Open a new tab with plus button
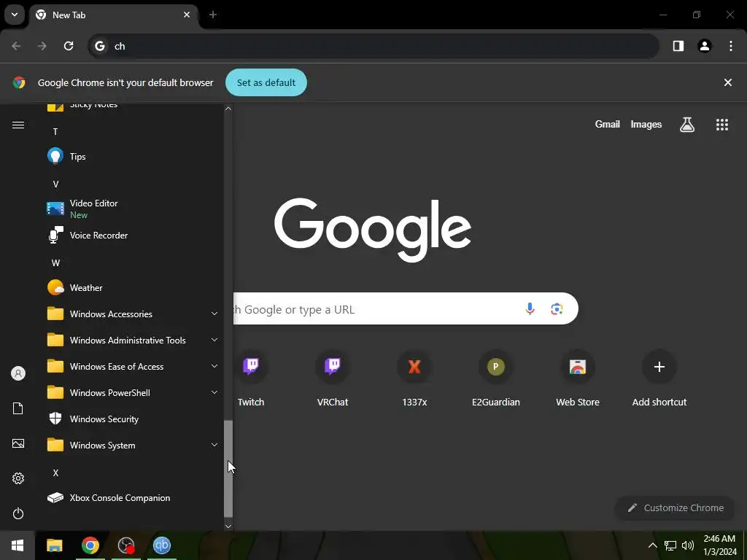Image resolution: width=747 pixels, height=560 pixels. point(213,15)
